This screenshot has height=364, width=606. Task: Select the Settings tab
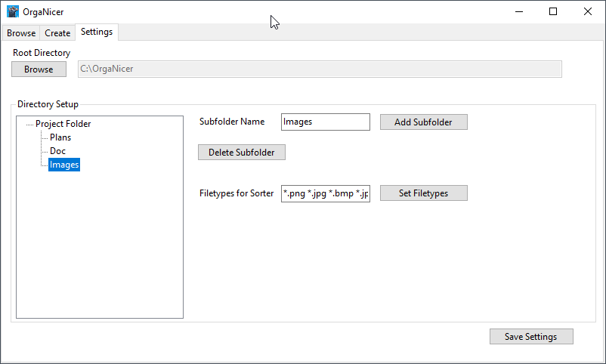pyautogui.click(x=97, y=32)
